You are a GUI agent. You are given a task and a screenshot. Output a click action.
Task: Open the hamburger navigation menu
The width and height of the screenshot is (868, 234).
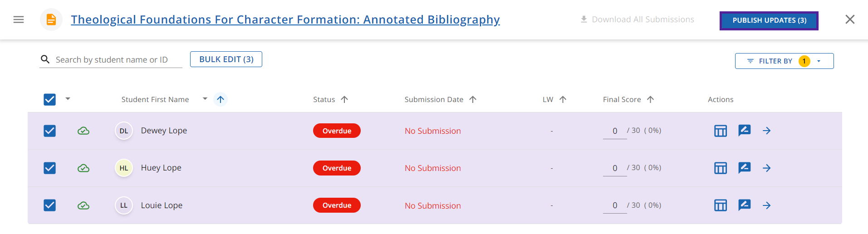click(19, 19)
